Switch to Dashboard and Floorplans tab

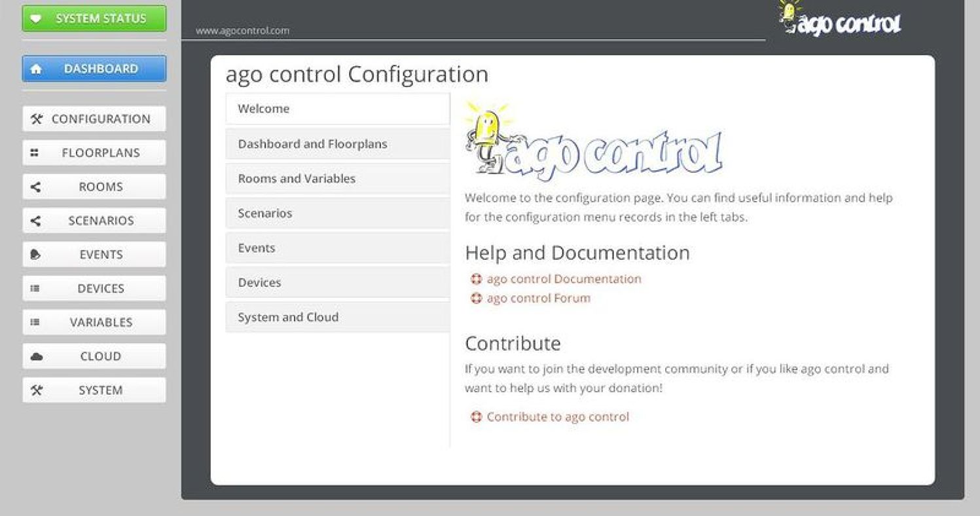[337, 144]
